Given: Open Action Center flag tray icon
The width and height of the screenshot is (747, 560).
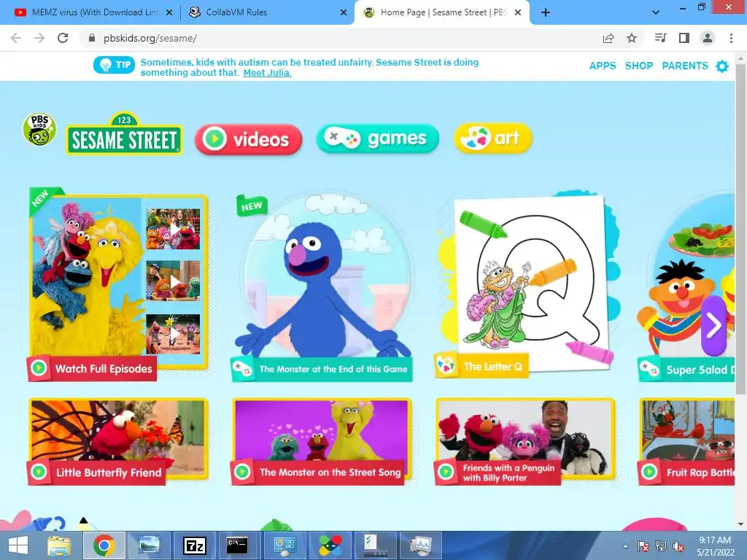Looking at the screenshot, I should point(643,546).
